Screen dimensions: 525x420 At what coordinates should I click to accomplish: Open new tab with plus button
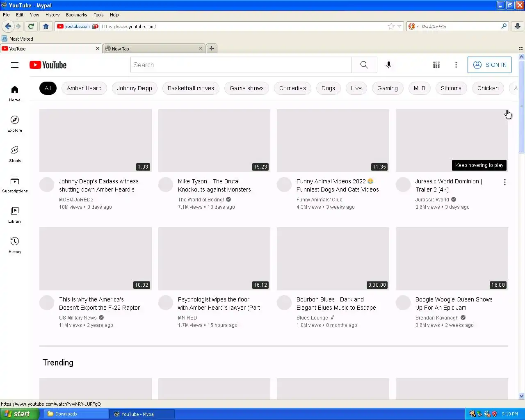point(212,48)
